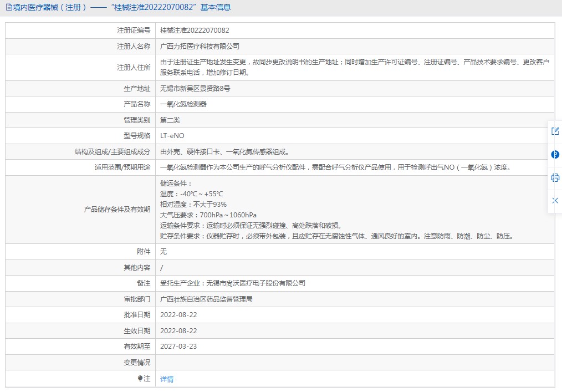
Task: Click the 型号规格 row label
Action: click(137, 136)
